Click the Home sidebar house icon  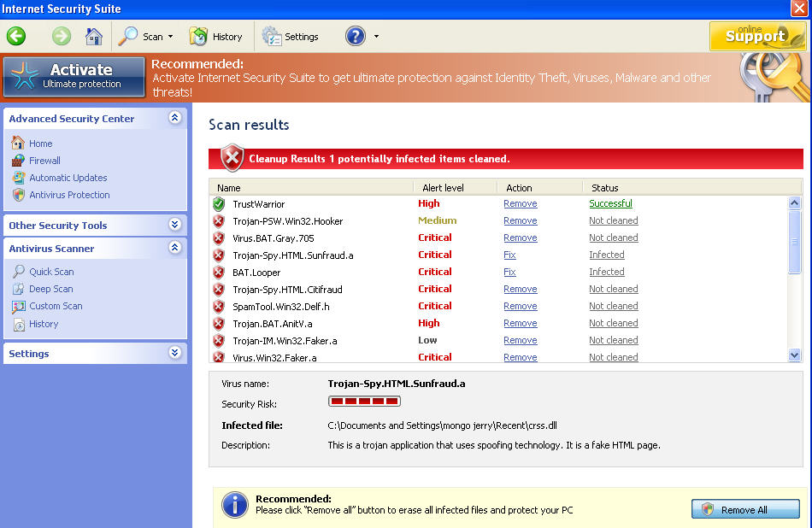(x=18, y=143)
